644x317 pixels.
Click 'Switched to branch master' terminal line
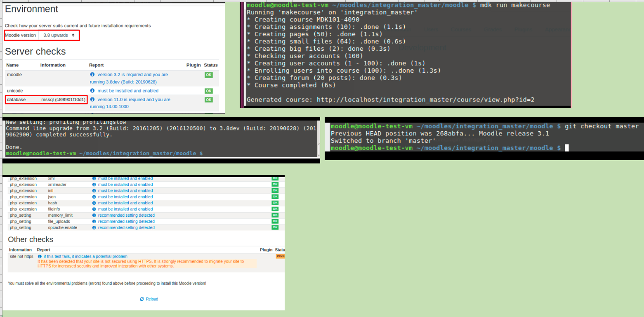pos(384,141)
